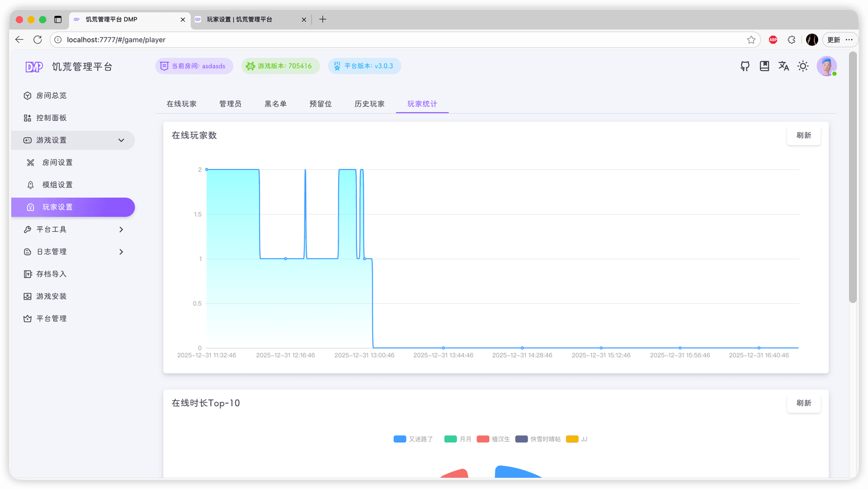Refresh the 在线时长Top-10 chart
The width and height of the screenshot is (868, 489).
pos(803,403)
